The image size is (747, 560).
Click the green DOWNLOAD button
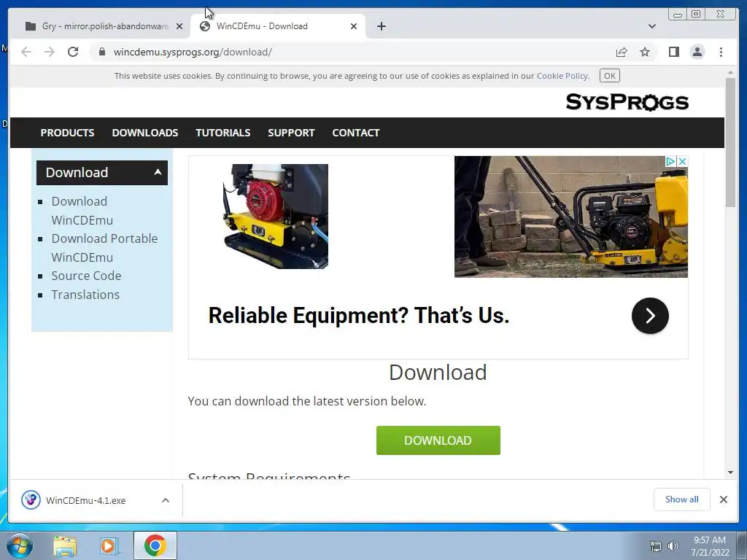(x=438, y=440)
